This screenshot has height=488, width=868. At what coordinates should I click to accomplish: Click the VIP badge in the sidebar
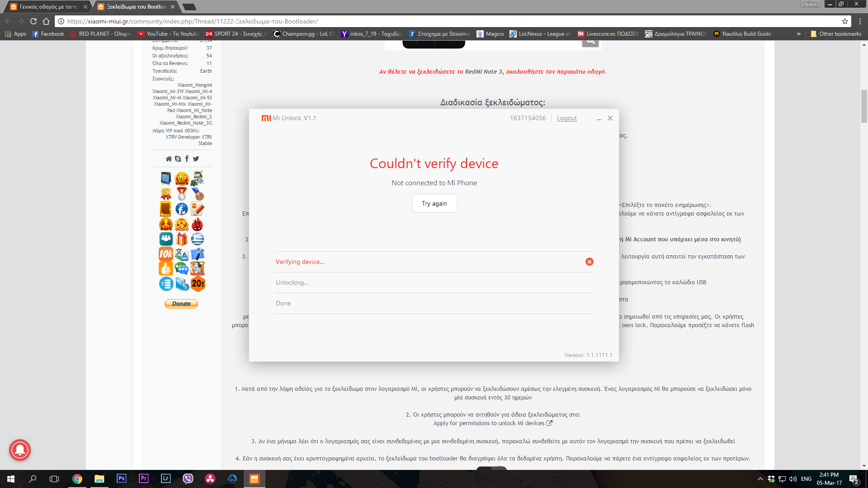(x=182, y=178)
